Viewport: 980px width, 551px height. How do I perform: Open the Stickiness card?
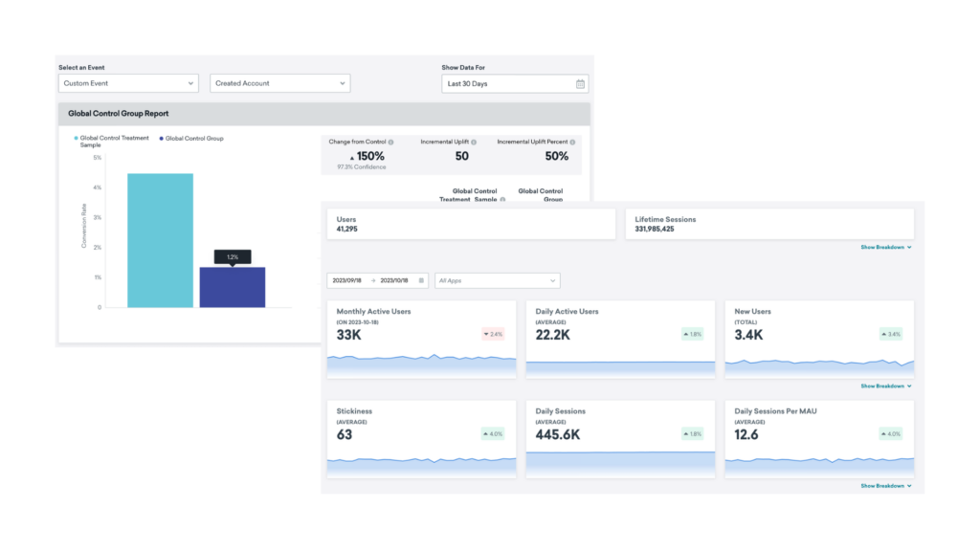point(422,439)
